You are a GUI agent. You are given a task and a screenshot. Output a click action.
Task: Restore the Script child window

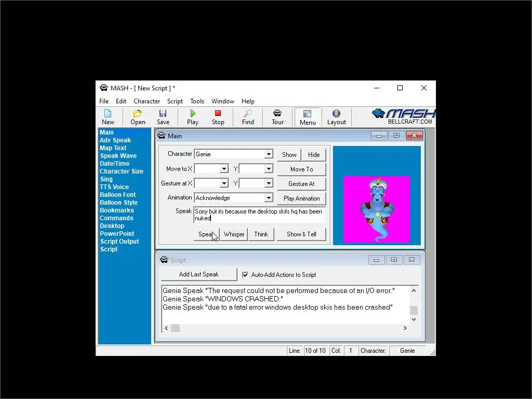[x=394, y=260]
